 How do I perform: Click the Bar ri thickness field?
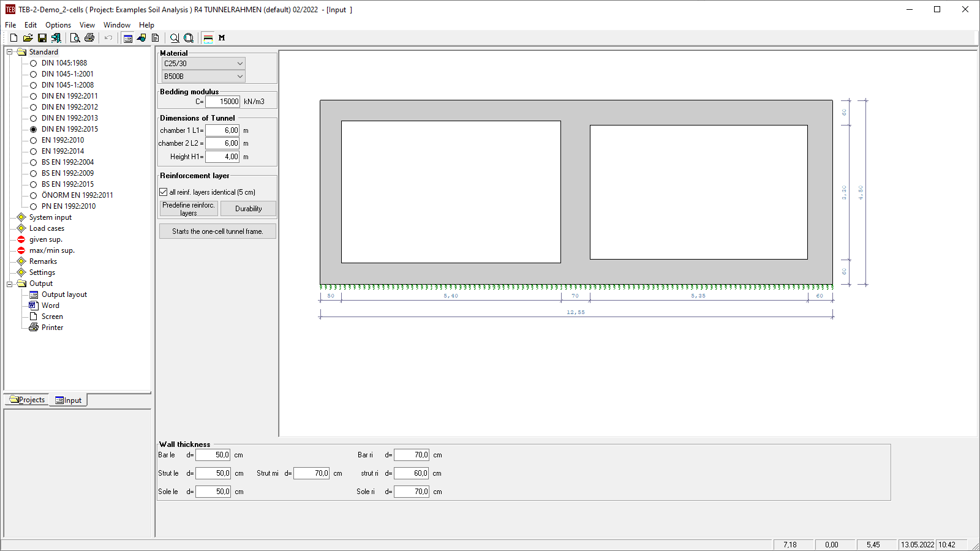pyautogui.click(x=412, y=455)
